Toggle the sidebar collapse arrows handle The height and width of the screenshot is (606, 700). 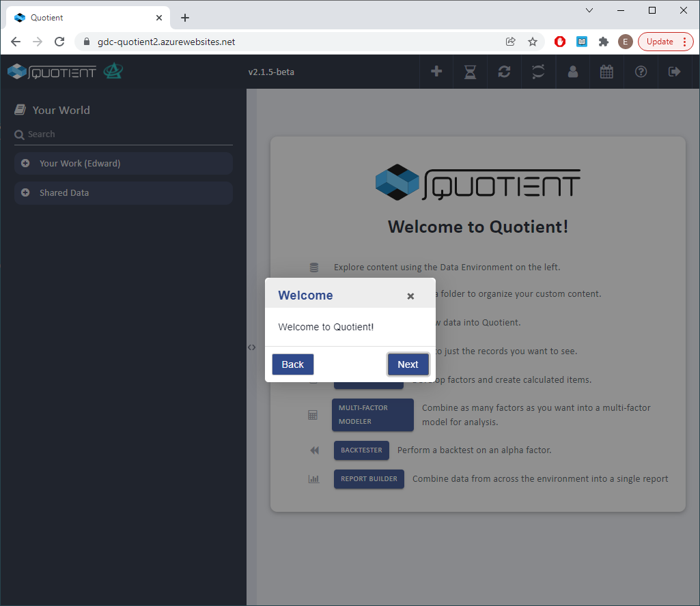(x=252, y=347)
